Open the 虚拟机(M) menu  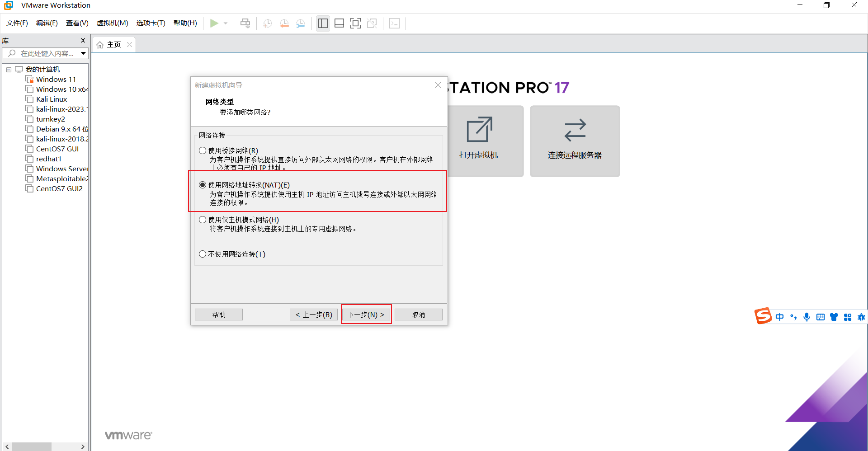click(x=113, y=23)
